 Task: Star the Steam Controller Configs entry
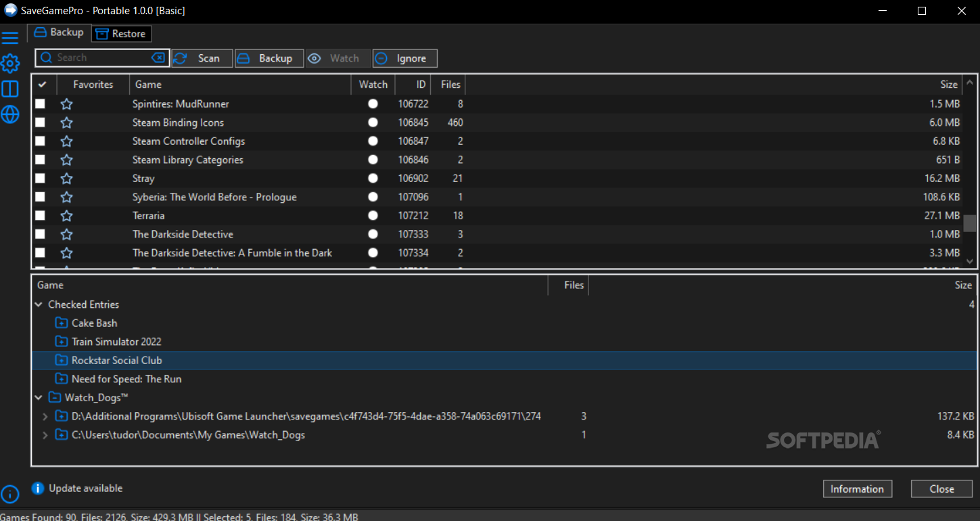[x=66, y=141]
